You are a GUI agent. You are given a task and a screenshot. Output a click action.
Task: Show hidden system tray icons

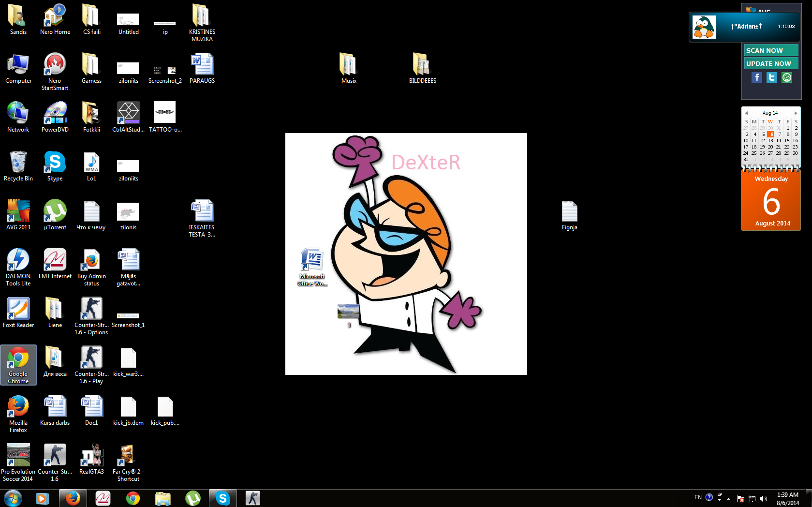coord(728,498)
